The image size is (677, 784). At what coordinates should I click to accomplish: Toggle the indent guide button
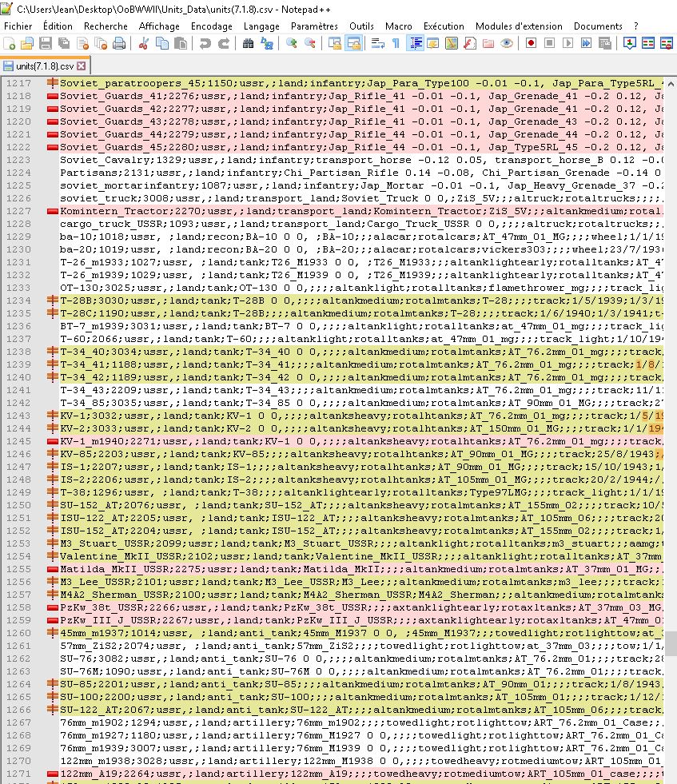pos(415,43)
